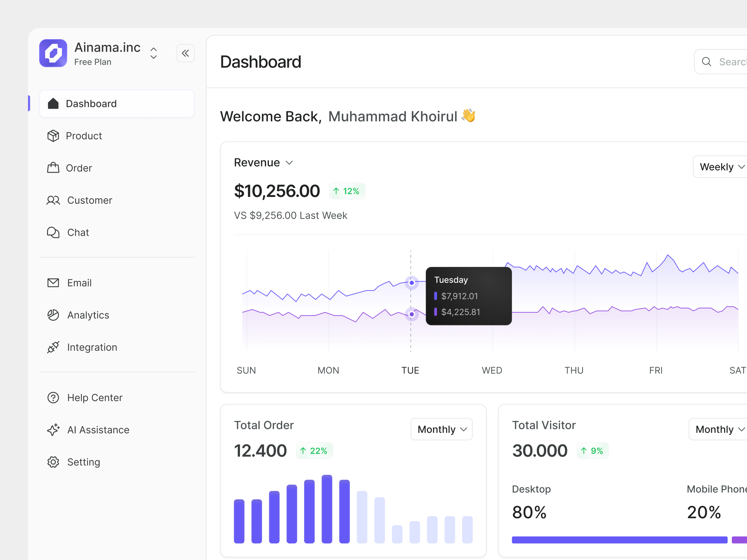Select MON on the chart axis
This screenshot has width=747, height=560.
point(328,370)
